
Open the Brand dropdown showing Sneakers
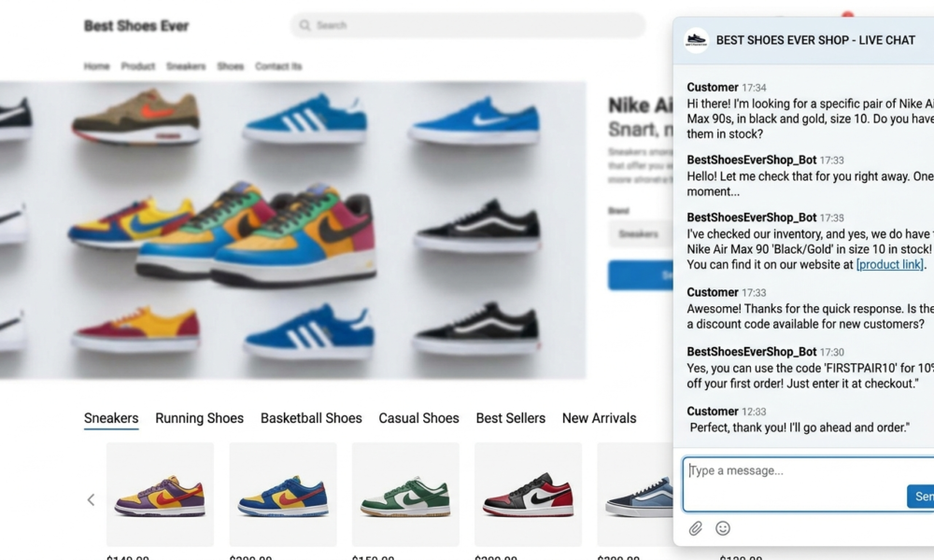tap(641, 234)
